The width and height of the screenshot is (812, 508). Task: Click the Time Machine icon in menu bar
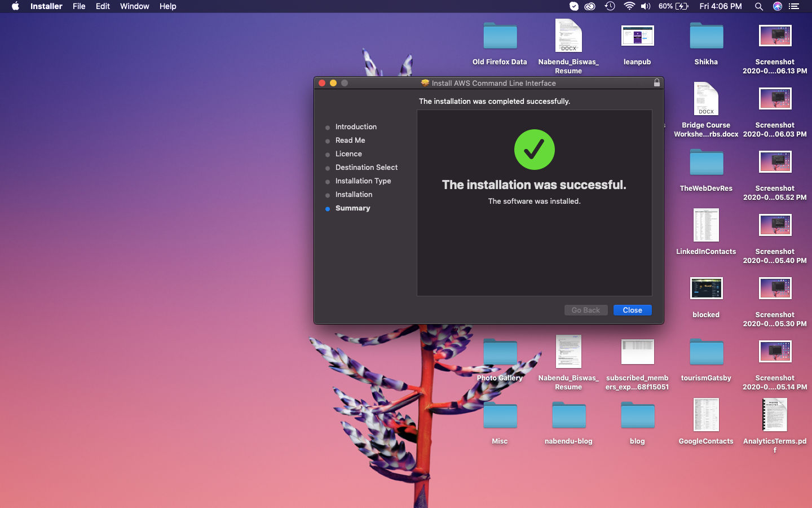point(610,6)
